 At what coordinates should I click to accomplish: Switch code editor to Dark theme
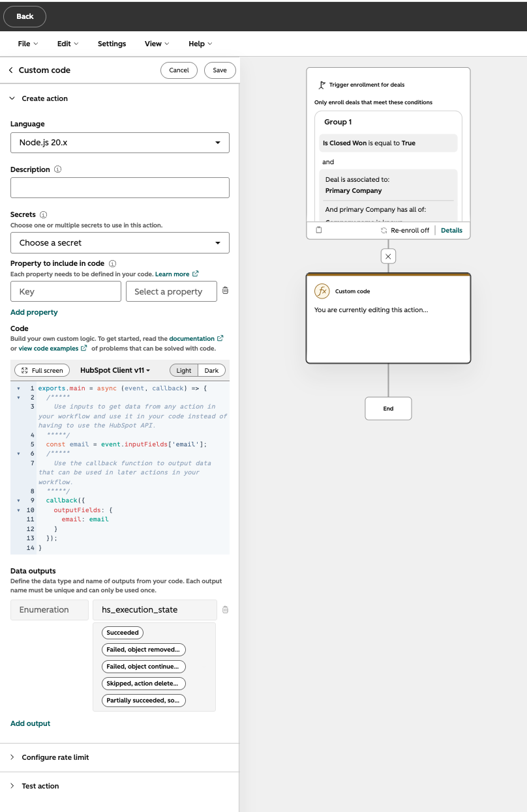tap(211, 370)
